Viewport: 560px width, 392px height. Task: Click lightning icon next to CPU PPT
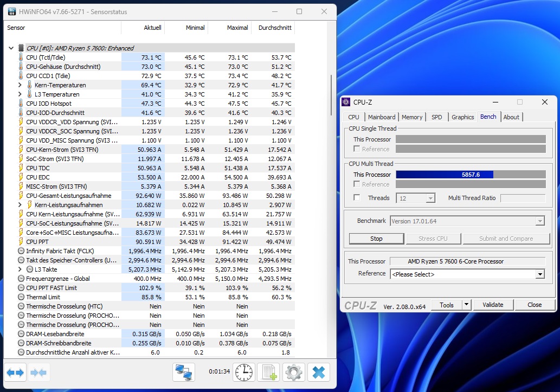click(21, 242)
